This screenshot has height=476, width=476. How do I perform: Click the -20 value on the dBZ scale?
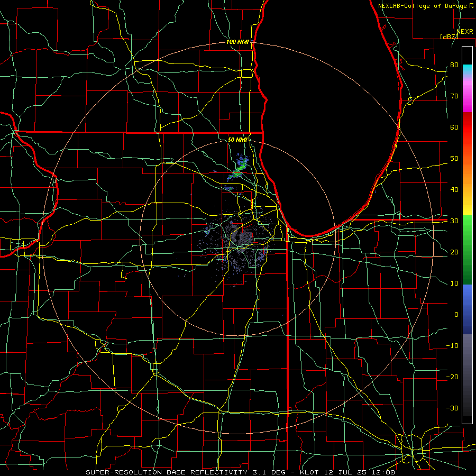[x=452, y=377]
